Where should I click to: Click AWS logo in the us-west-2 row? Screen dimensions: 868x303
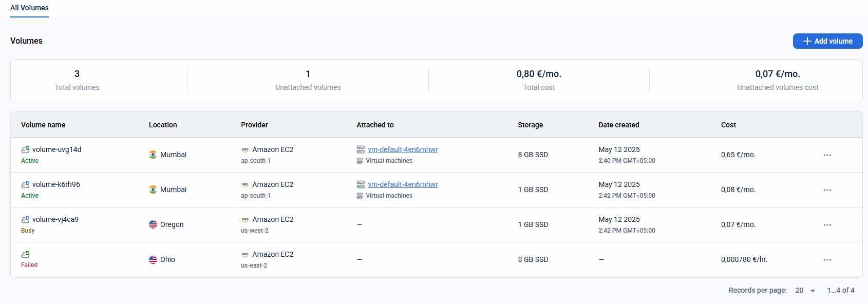[x=245, y=219]
